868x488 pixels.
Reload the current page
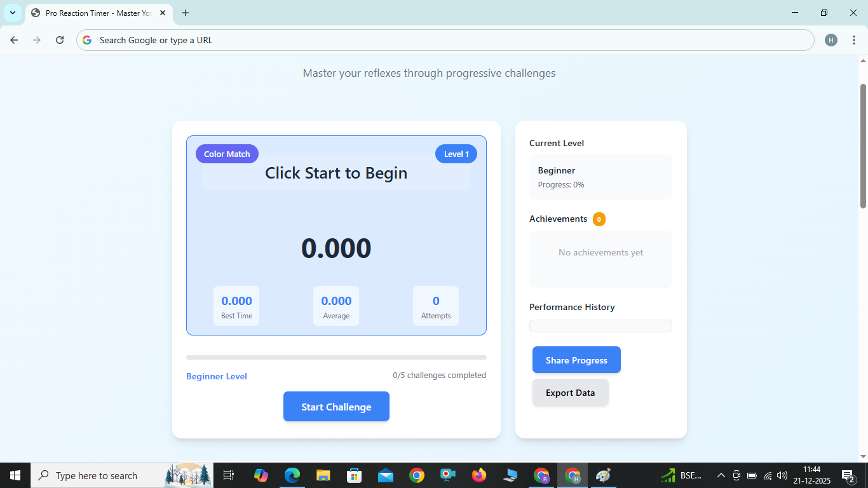pyautogui.click(x=59, y=39)
